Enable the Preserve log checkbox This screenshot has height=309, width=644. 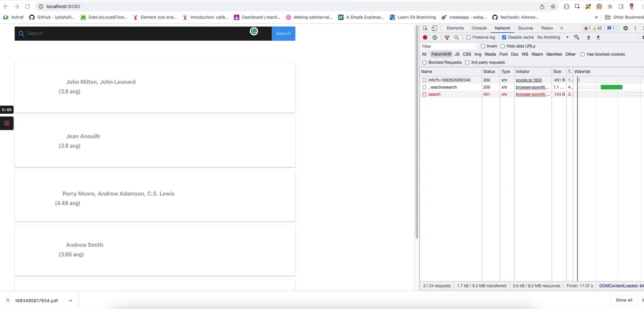tap(469, 37)
